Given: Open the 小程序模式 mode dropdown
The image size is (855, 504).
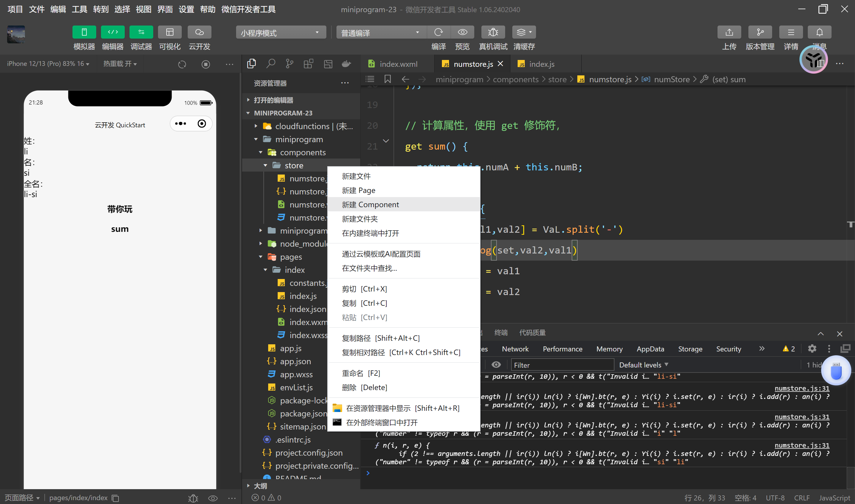Looking at the screenshot, I should pos(281,33).
